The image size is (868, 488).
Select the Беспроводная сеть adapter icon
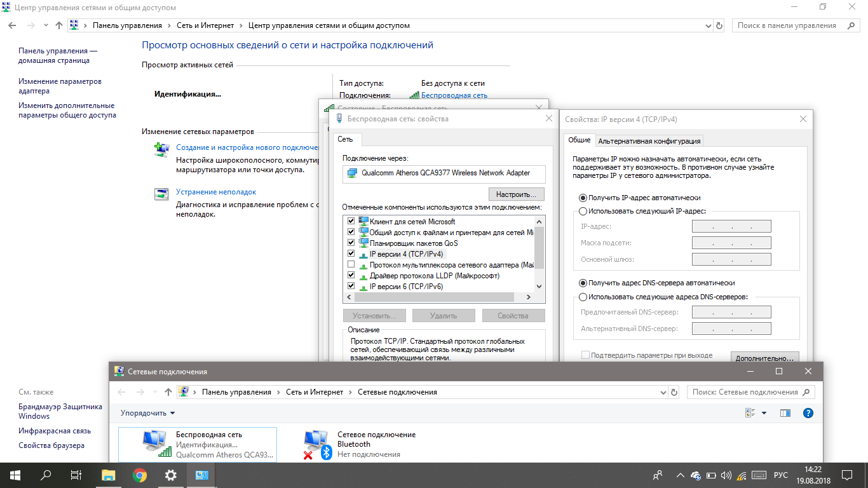pos(156,444)
